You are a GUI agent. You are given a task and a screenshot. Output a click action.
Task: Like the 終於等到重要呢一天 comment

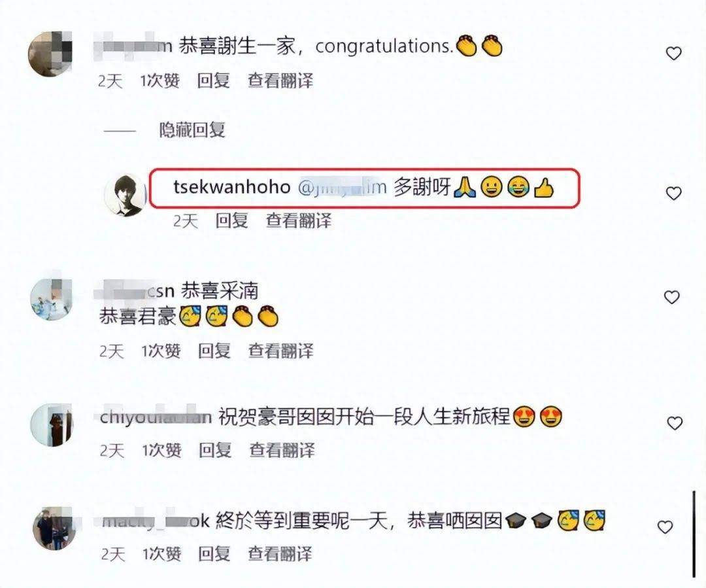click(665, 527)
